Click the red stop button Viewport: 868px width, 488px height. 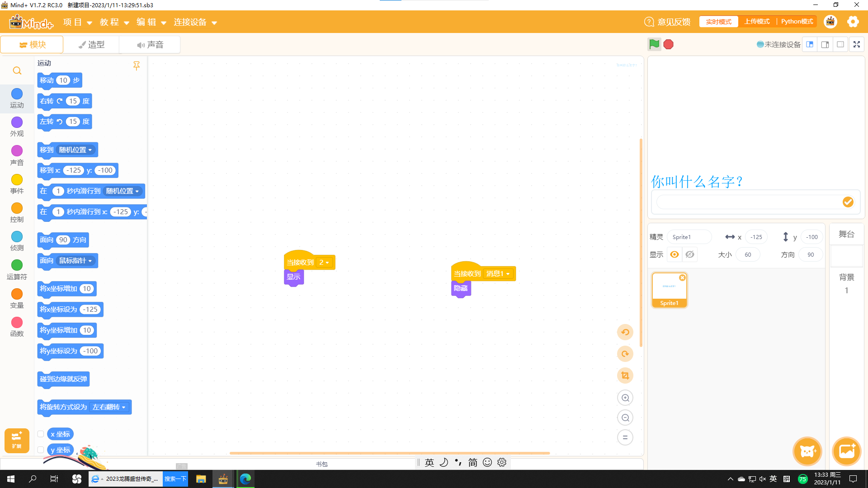click(x=669, y=44)
